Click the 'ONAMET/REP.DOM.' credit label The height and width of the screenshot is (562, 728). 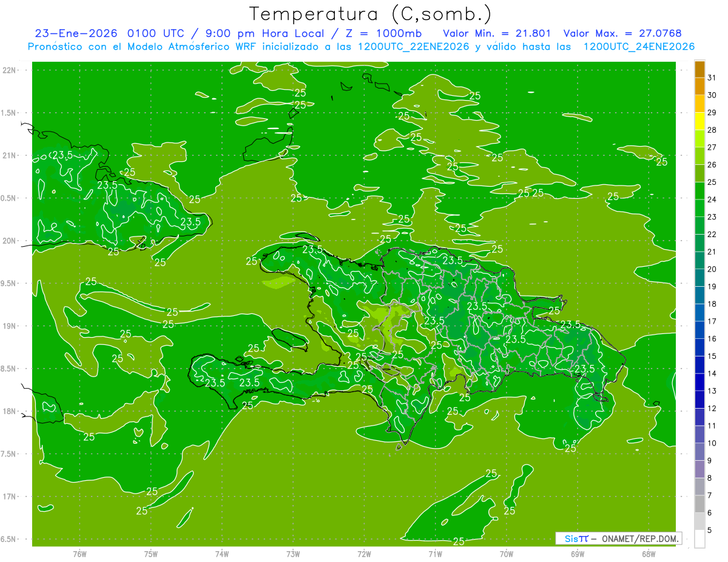click(x=639, y=538)
